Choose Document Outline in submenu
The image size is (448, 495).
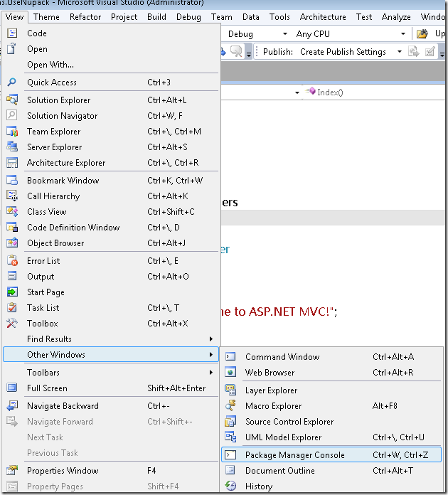pyautogui.click(x=331, y=470)
